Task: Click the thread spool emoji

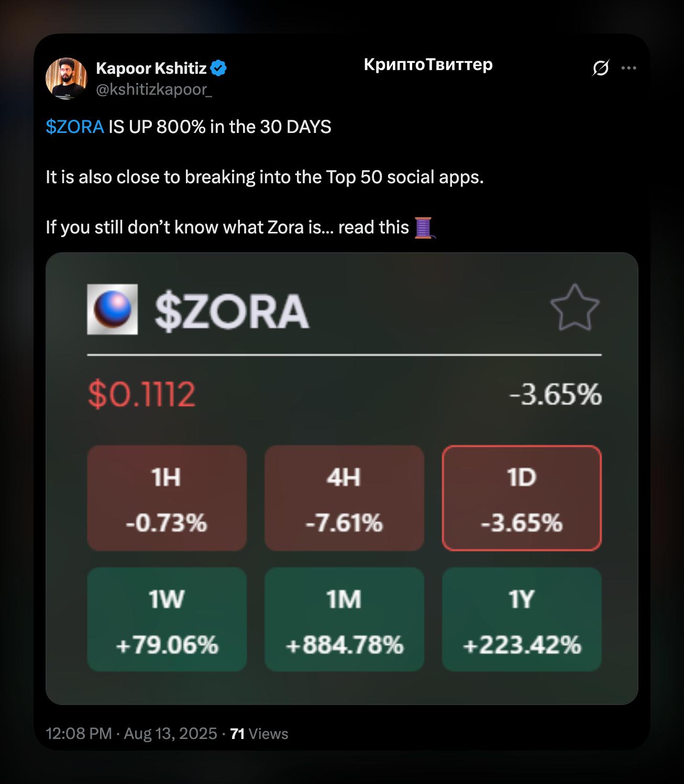Action: pos(424,228)
